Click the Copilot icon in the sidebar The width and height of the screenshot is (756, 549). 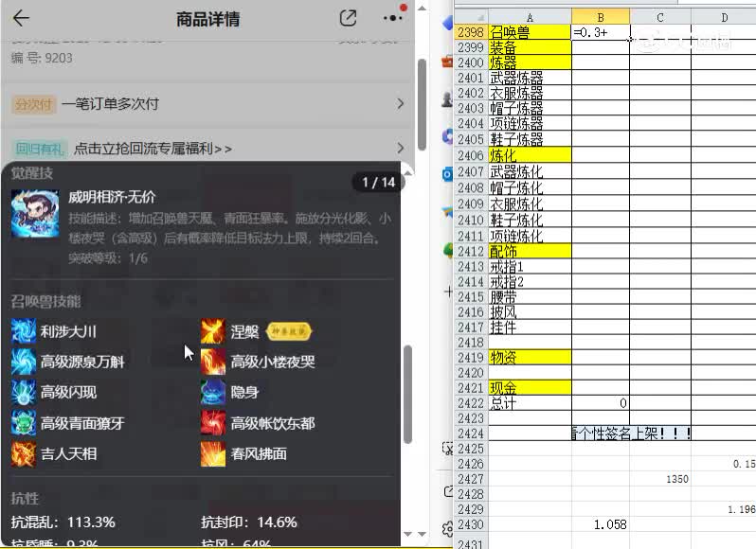pos(447,136)
